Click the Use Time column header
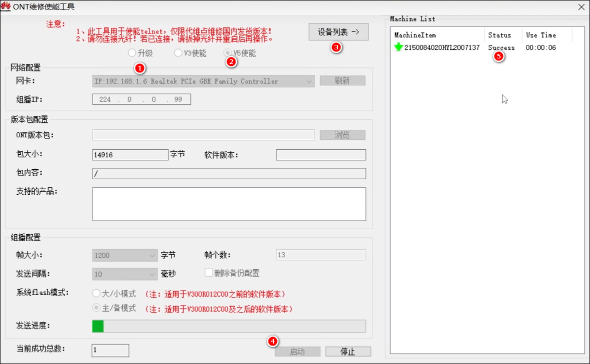Image resolution: width=590 pixels, height=364 pixels. pos(547,35)
